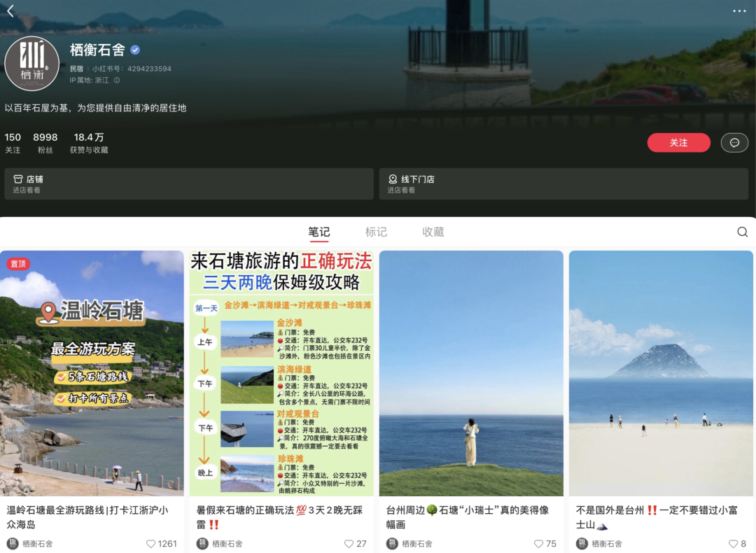Screen dimensions: 756x553
Task: Click the search magnifier icon
Action: (x=743, y=232)
